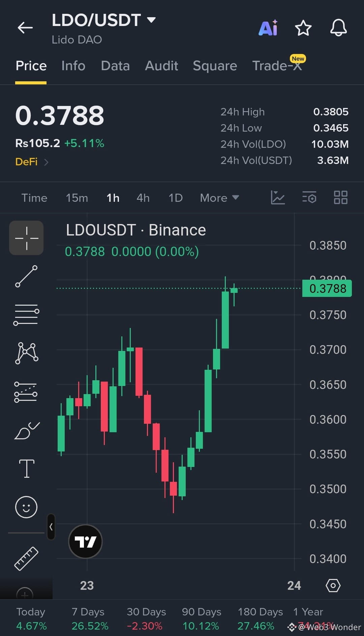
Task: Select the 4h timeframe
Action: click(143, 198)
